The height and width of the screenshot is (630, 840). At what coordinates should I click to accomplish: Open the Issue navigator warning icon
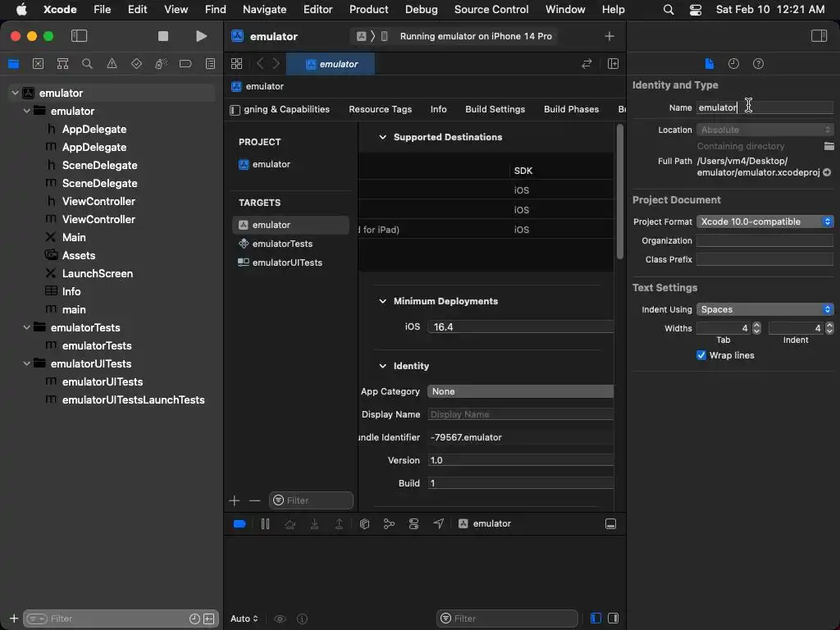112,64
